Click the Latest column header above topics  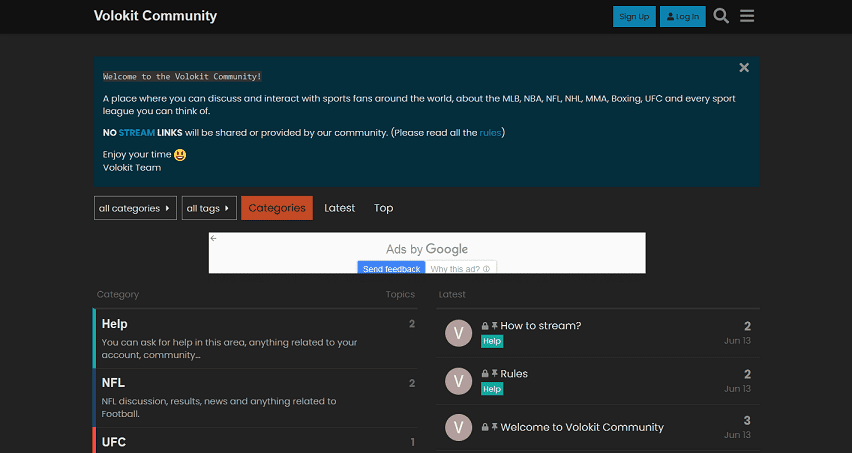[x=452, y=294]
